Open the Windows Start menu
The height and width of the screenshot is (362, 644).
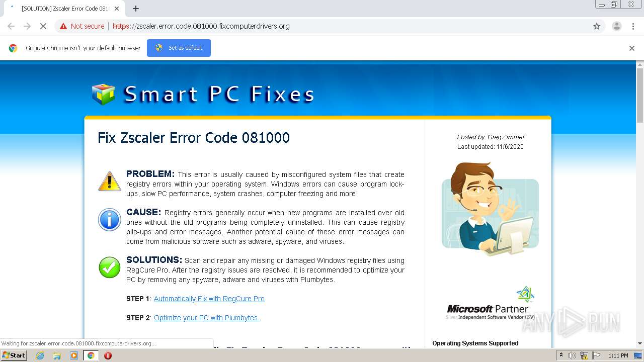(x=14, y=355)
